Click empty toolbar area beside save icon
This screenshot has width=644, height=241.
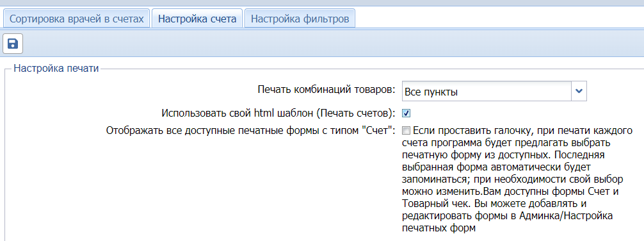pos(328,44)
